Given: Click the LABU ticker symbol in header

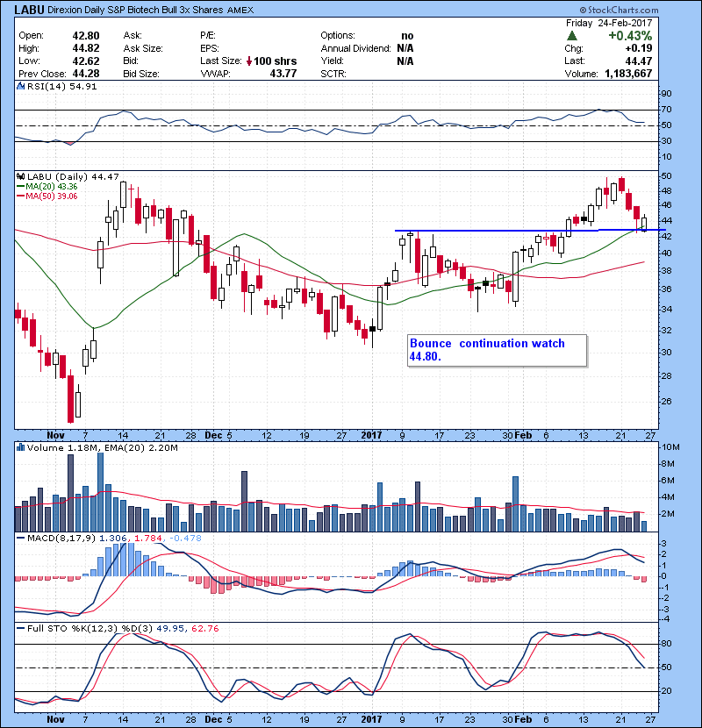Looking at the screenshot, I should point(30,10).
